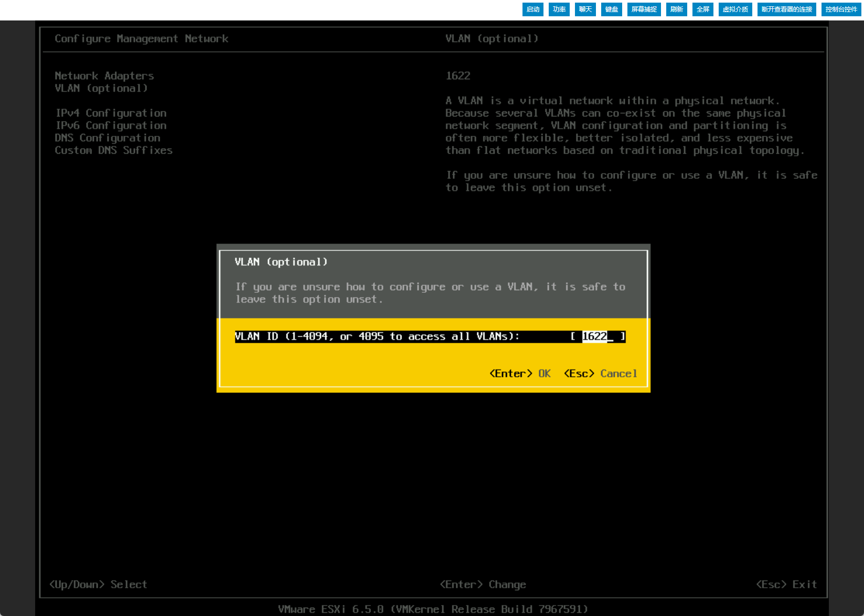This screenshot has width=864, height=616.
Task: Click <Enter> OK in the VLAN dialog
Action: tap(520, 374)
